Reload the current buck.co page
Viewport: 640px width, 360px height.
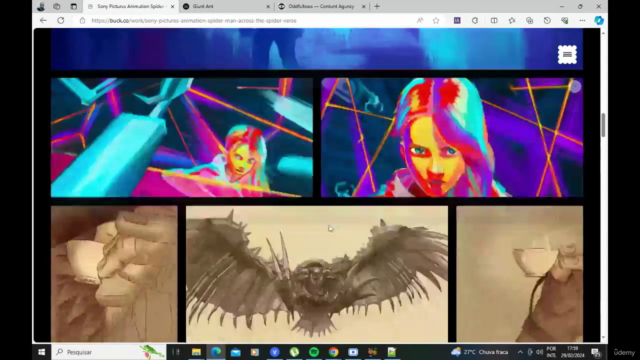tap(60, 20)
